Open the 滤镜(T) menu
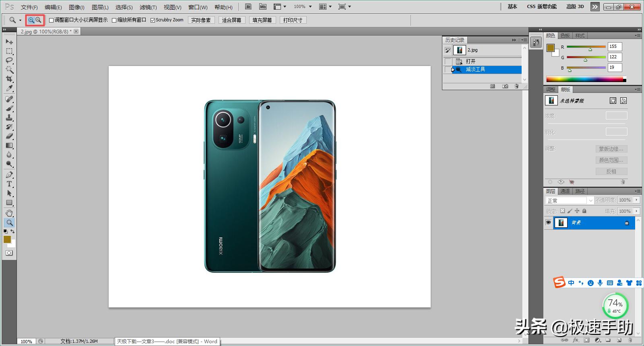The height and width of the screenshot is (346, 644). (148, 7)
